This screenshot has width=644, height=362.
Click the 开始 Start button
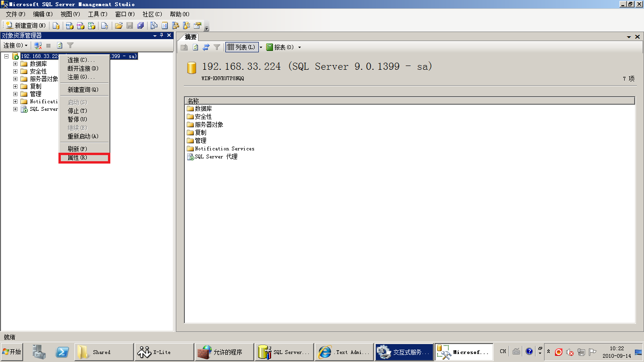pyautogui.click(x=12, y=352)
